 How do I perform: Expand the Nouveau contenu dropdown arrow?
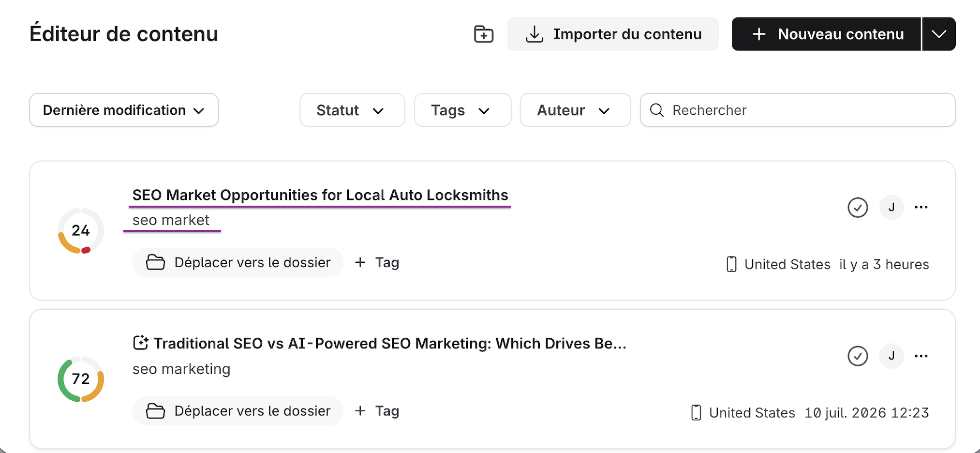[x=939, y=34]
